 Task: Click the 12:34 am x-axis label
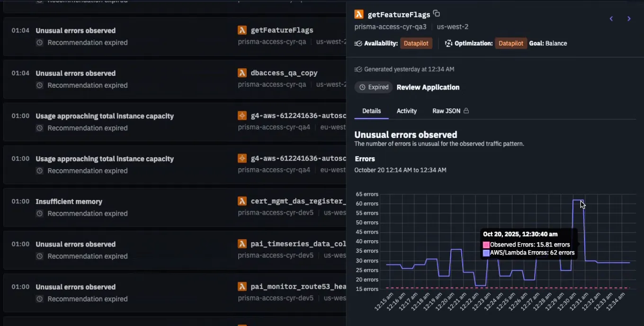[616, 301]
